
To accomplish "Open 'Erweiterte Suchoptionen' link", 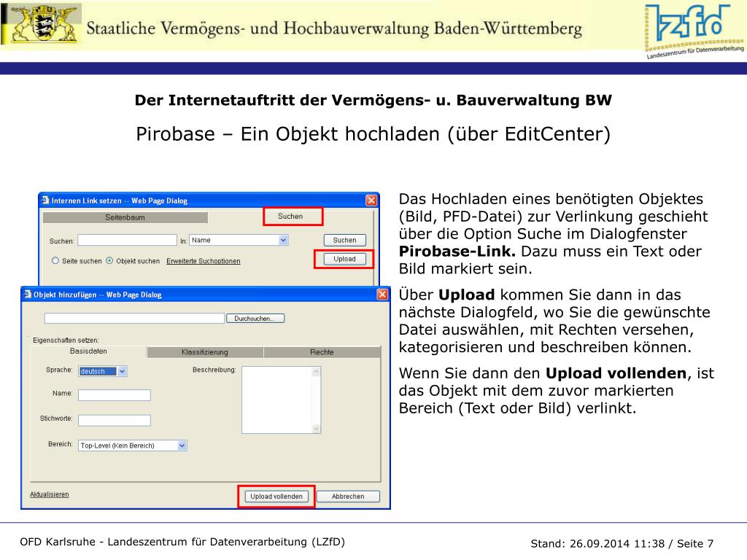I will (204, 261).
